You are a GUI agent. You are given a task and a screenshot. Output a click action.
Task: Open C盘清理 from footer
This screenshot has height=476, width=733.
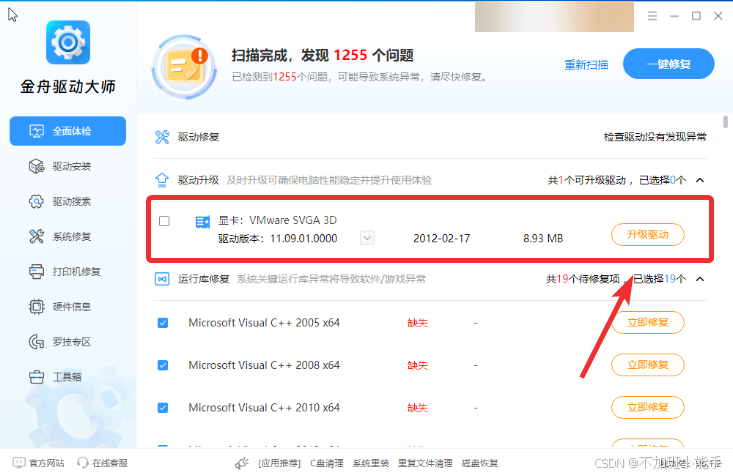pyautogui.click(x=327, y=463)
